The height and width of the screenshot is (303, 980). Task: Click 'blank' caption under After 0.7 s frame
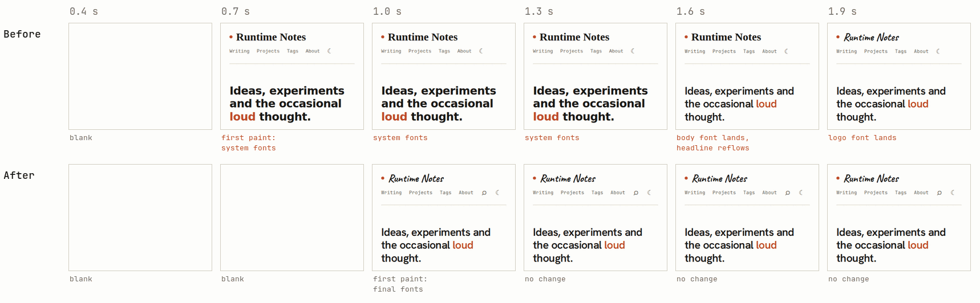click(x=233, y=279)
